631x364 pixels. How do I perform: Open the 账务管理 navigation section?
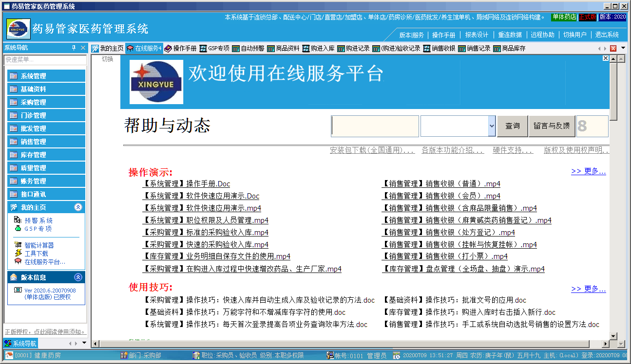point(46,181)
